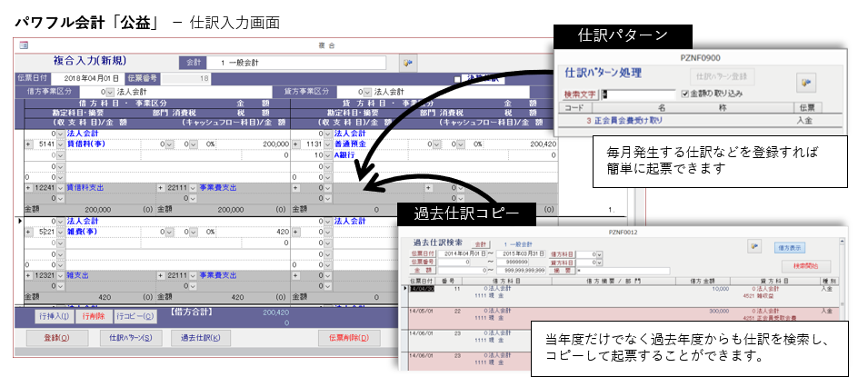Screen dimensions: 868x377
Task: Click the 伝票番号 field showing 18
Action: point(186,79)
